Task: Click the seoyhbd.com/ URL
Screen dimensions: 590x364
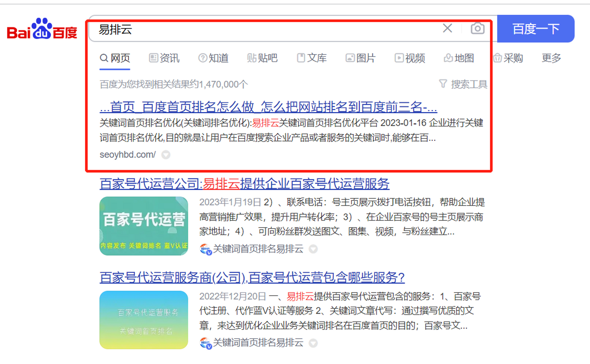Action: tap(128, 154)
